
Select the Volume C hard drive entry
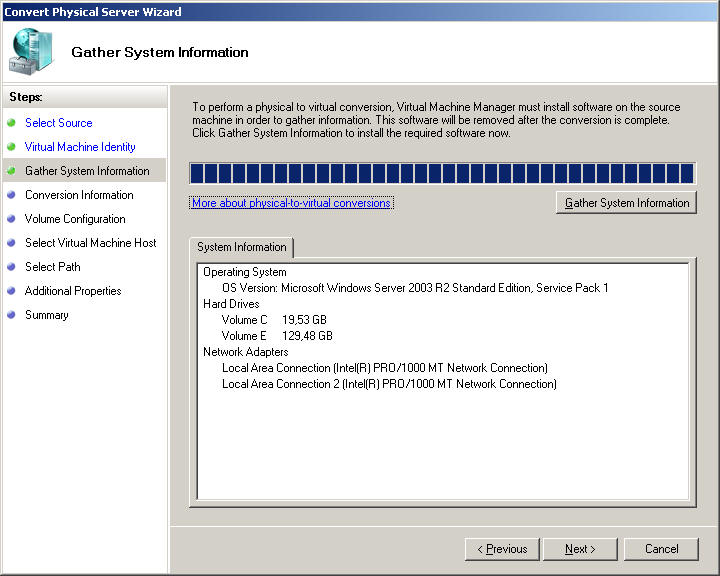277,320
